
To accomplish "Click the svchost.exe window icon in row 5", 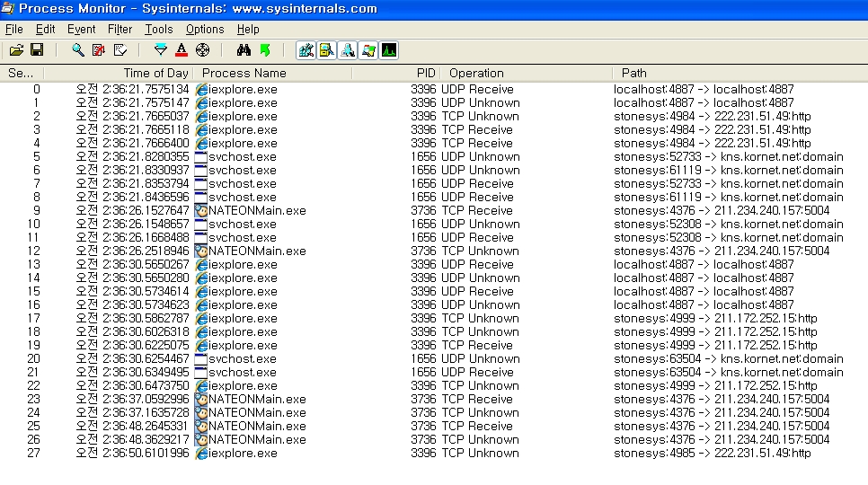I will 201,157.
